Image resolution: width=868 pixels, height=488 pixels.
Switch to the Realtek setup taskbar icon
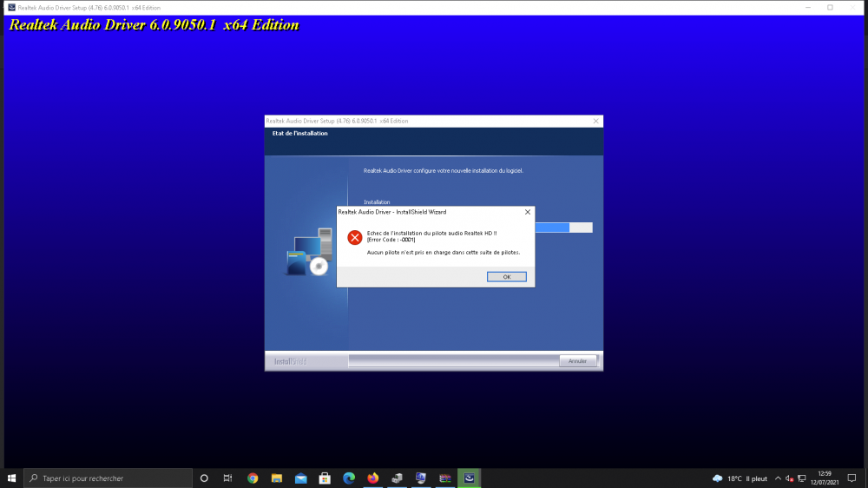[x=470, y=478]
